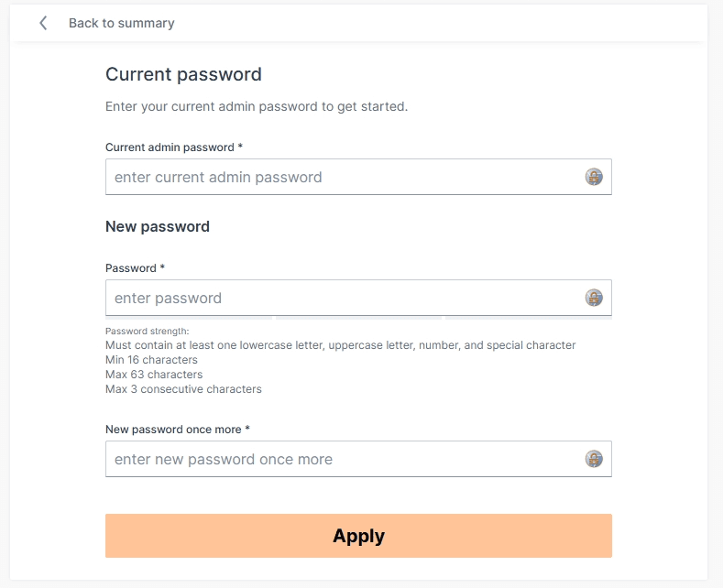Click the 'Enter your current admin password' instruction
This screenshot has height=588, width=723.
tap(257, 106)
